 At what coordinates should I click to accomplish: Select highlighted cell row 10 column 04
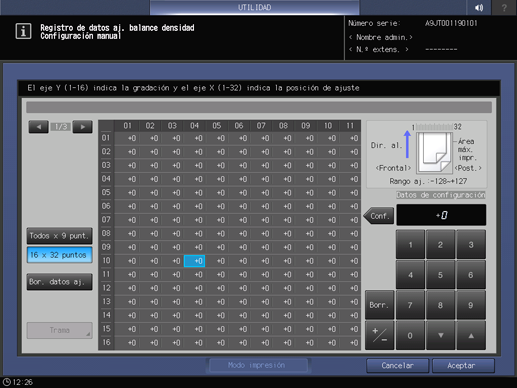[194, 261]
